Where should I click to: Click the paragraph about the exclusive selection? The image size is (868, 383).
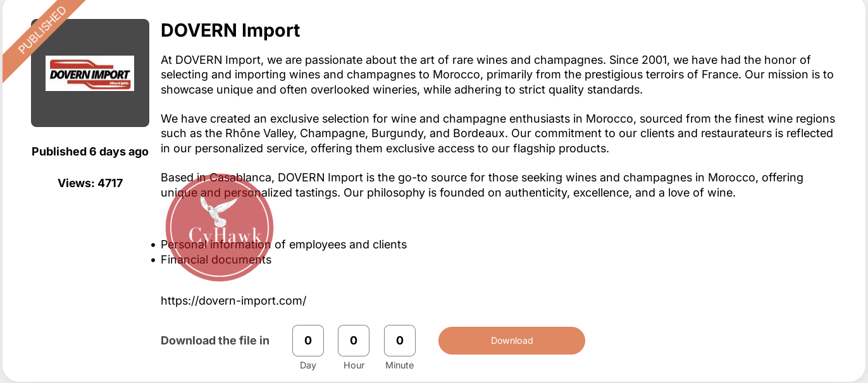[x=497, y=133]
